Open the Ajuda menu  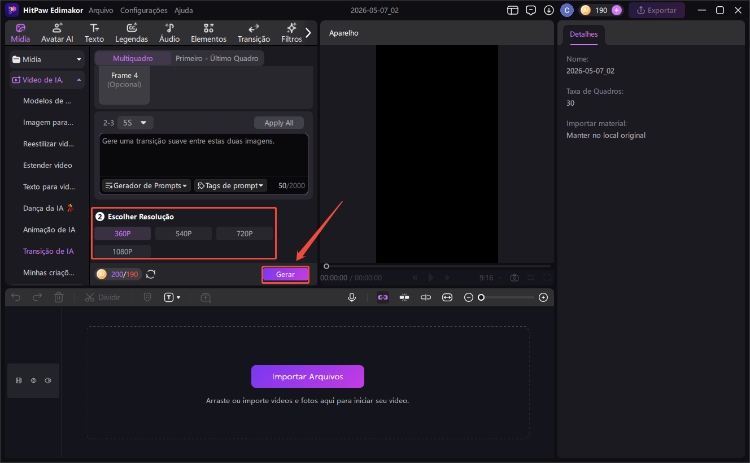pos(184,10)
